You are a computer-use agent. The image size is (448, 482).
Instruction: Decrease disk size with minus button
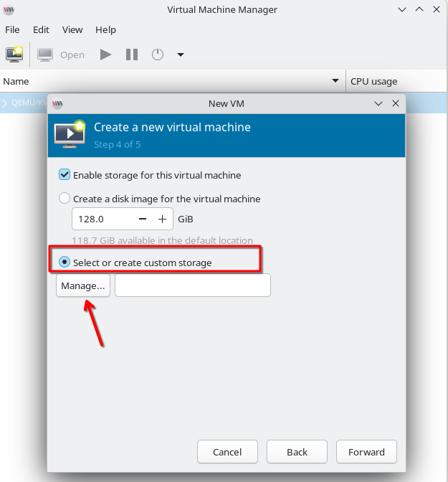[x=143, y=219]
